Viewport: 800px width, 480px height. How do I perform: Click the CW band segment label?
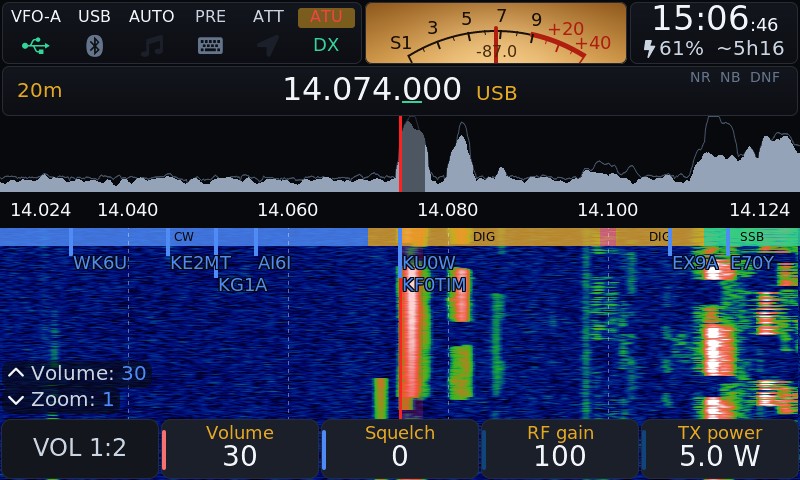point(184,237)
